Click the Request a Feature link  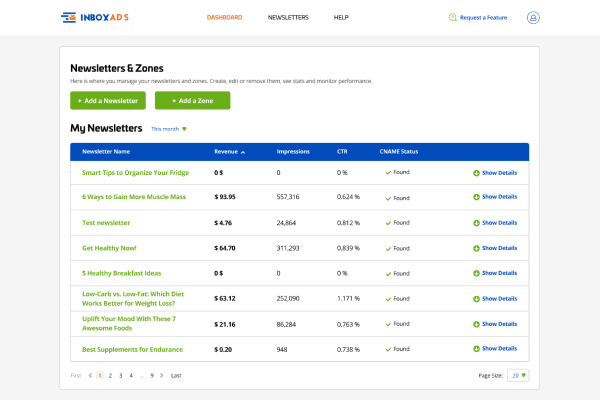point(483,18)
